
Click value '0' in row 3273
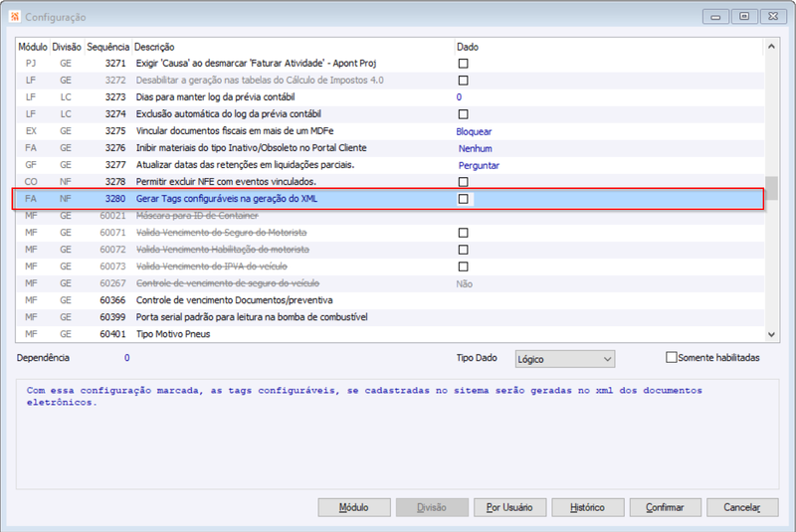tap(459, 97)
